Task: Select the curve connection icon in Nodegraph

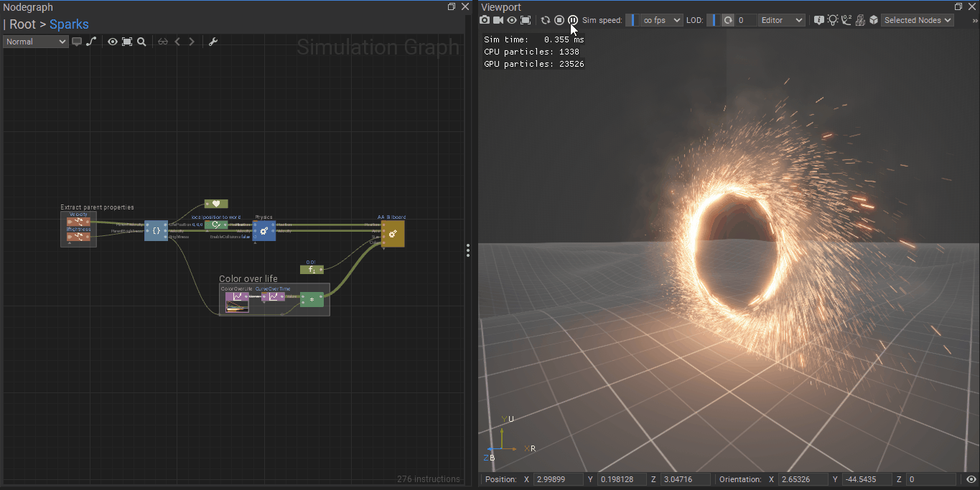Action: pos(91,42)
